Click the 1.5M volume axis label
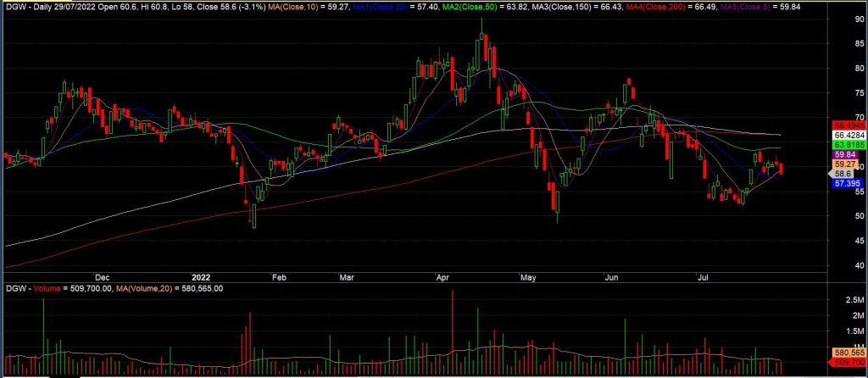868x378 pixels. coord(856,331)
